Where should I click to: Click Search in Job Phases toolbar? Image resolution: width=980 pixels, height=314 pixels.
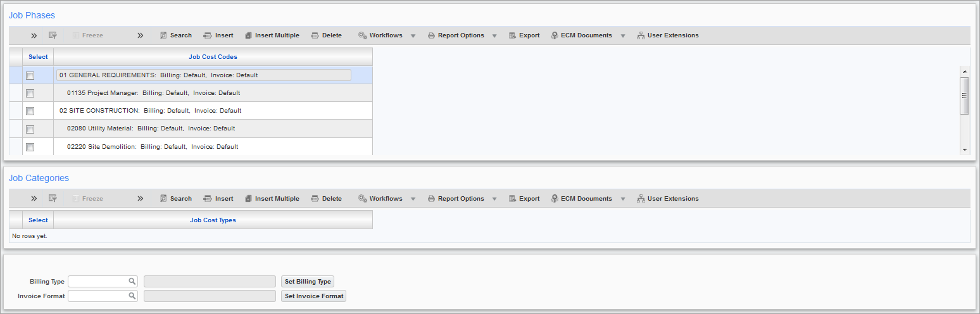pos(175,35)
